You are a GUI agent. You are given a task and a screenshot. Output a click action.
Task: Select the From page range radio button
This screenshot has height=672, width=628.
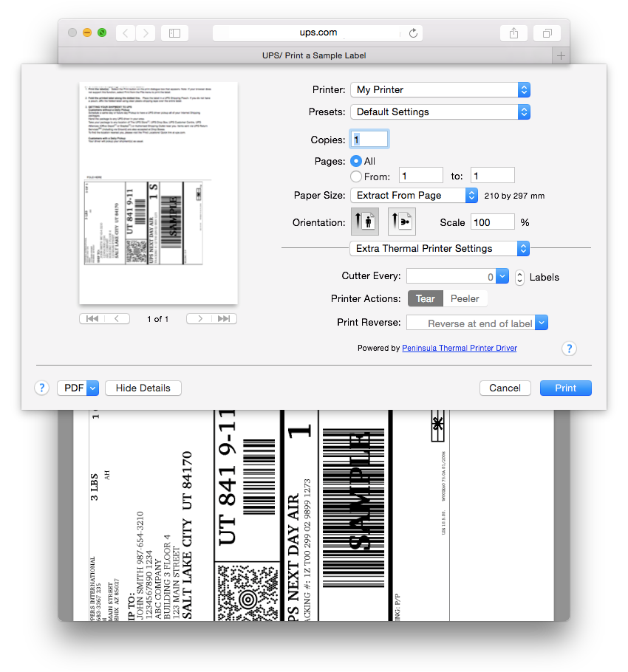[x=356, y=176]
